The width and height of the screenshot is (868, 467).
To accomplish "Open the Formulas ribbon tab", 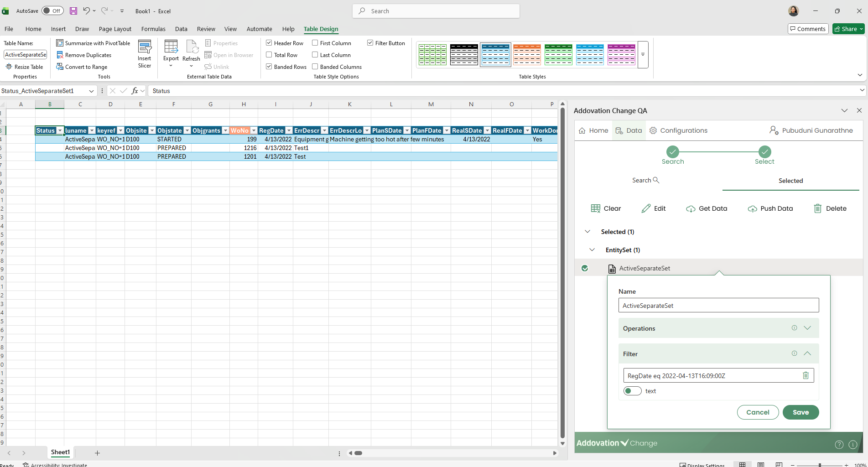I will 153,29.
